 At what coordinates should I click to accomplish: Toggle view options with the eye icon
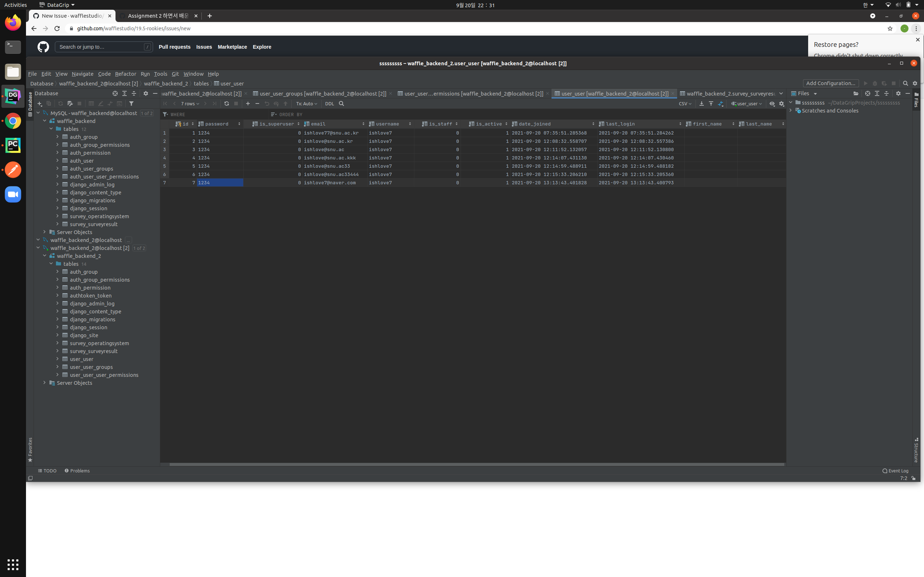pyautogui.click(x=772, y=103)
